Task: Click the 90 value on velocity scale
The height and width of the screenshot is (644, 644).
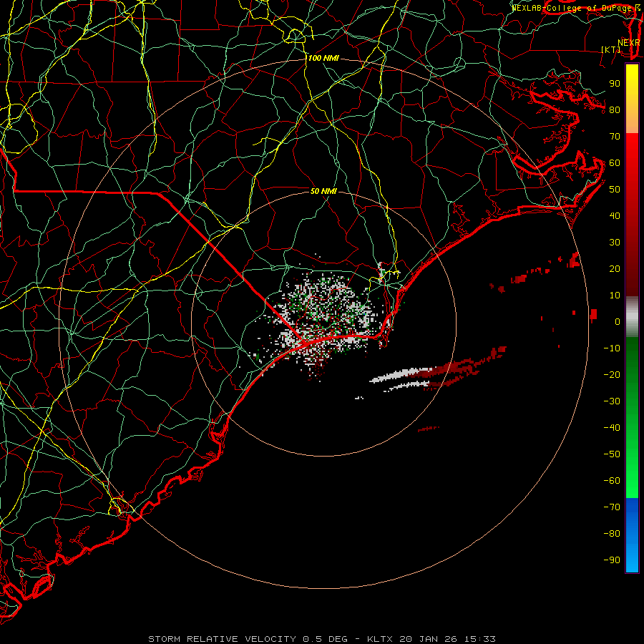Action: (x=615, y=84)
